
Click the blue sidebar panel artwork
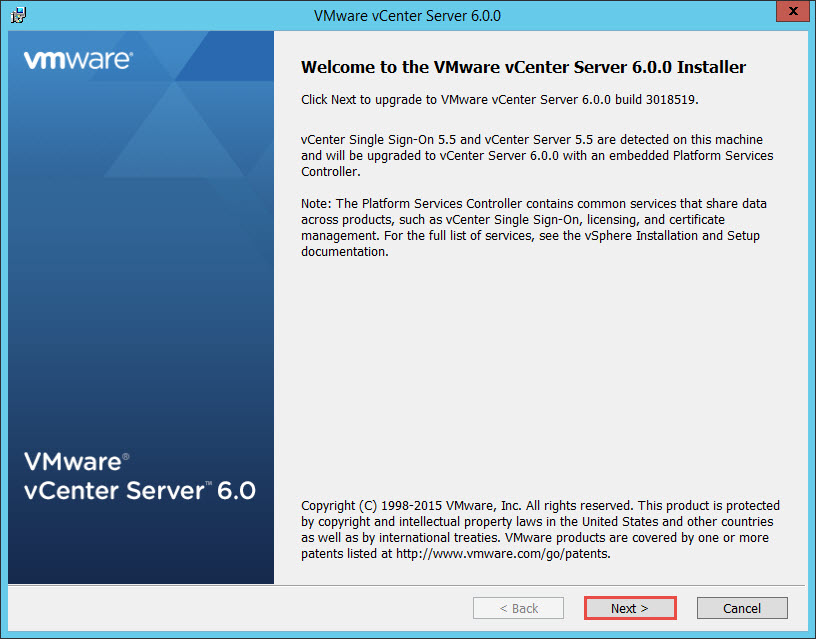pyautogui.click(x=140, y=300)
